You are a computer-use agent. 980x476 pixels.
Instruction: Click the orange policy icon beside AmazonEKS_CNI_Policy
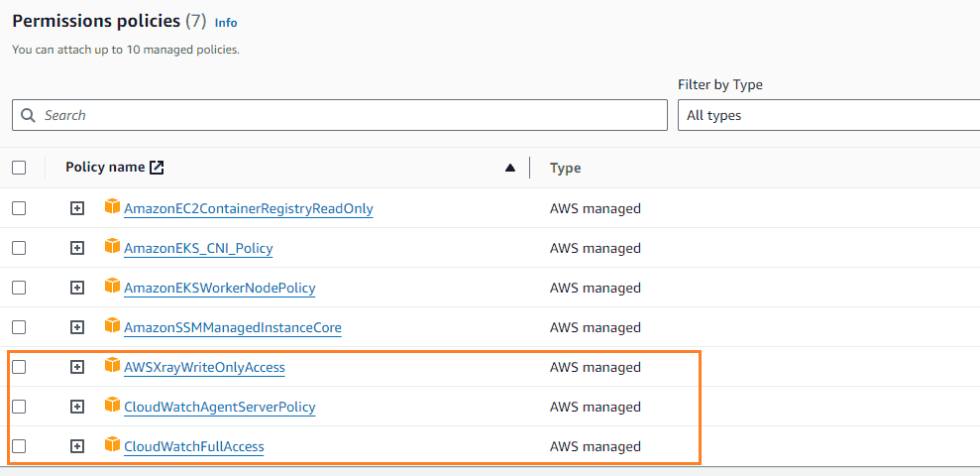pos(113,247)
